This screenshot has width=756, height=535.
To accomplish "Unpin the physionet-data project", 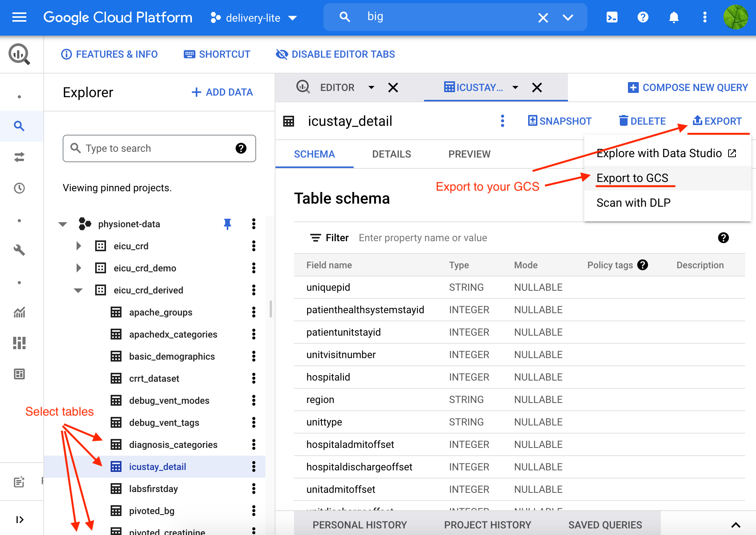I will pyautogui.click(x=227, y=224).
